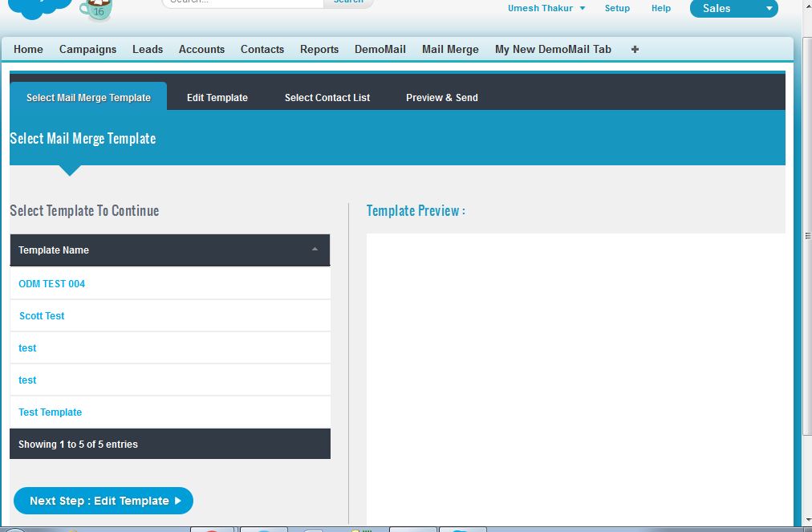Open the Reports tab
The image size is (812, 532).
coord(319,49)
